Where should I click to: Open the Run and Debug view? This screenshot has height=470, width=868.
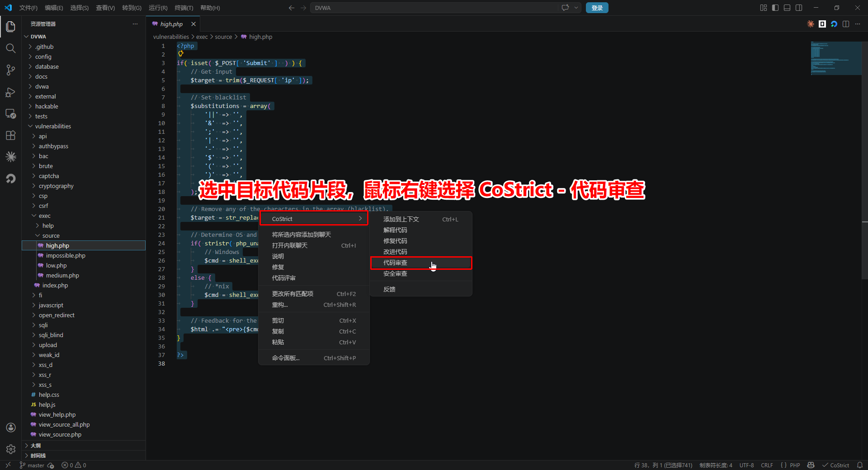(x=11, y=92)
